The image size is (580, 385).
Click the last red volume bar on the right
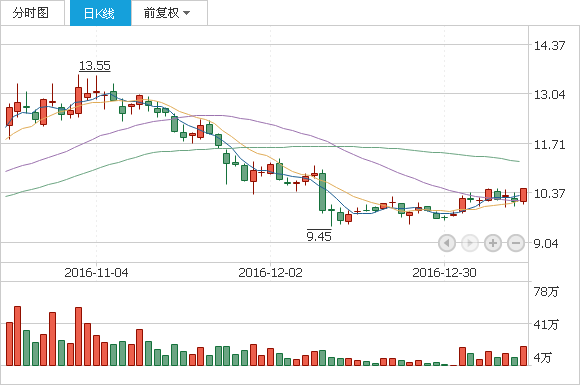pos(523,356)
